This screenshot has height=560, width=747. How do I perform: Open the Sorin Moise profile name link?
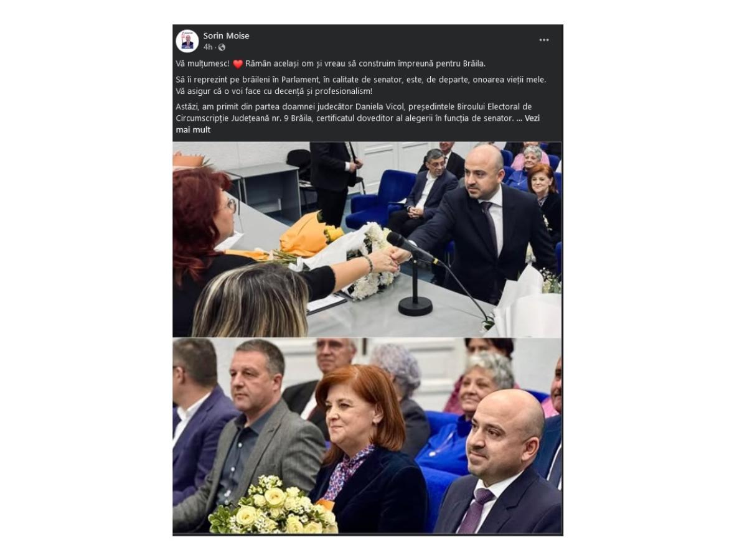[x=226, y=35]
